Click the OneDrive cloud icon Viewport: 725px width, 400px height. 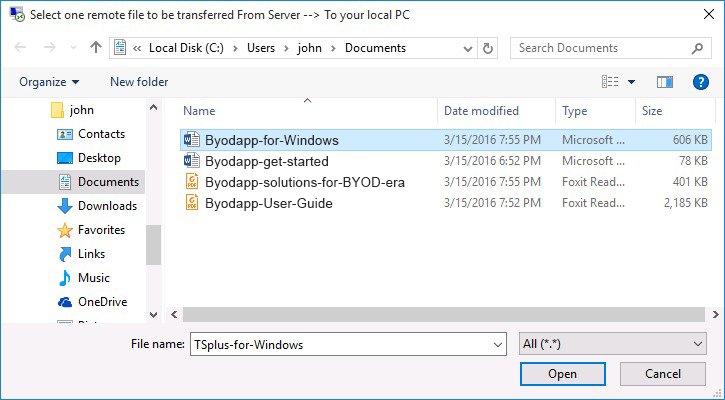click(65, 302)
